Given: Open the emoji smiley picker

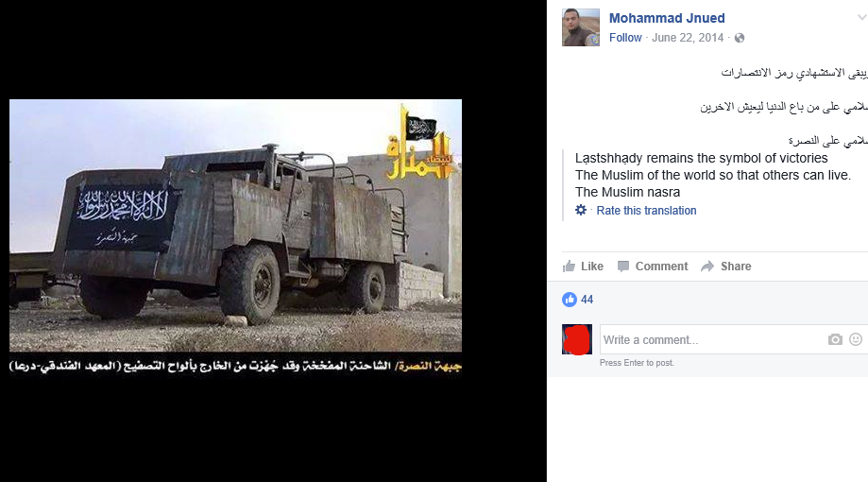Looking at the screenshot, I should pos(856,339).
